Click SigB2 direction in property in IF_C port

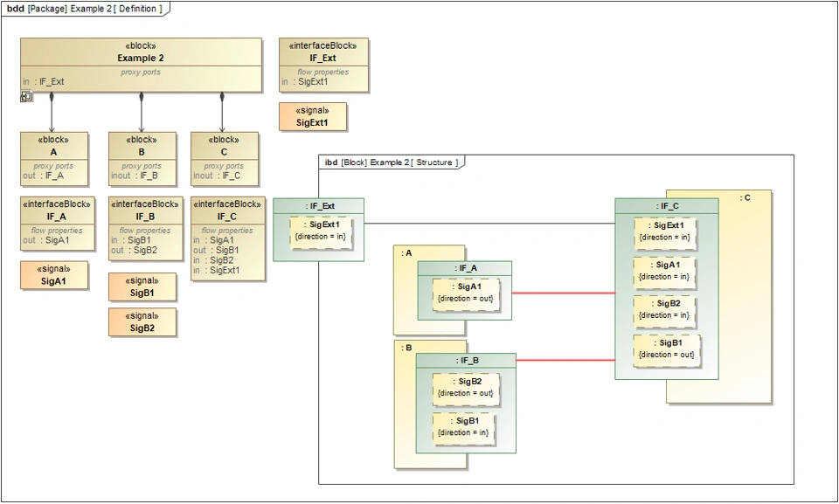pyautogui.click(x=665, y=310)
